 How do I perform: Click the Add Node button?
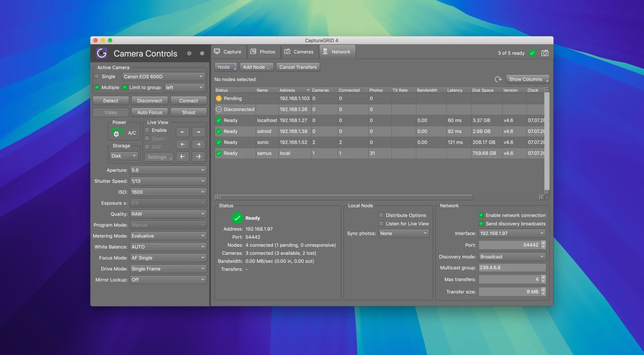256,67
